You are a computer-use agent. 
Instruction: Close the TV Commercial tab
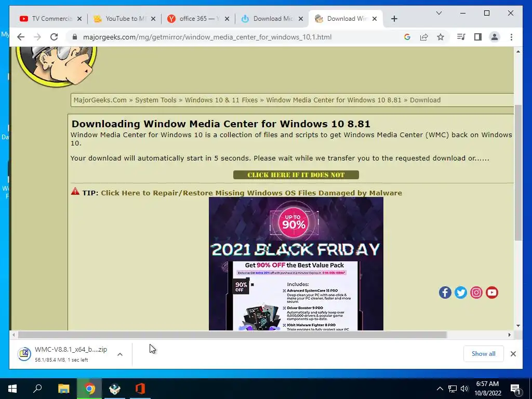pyautogui.click(x=79, y=19)
